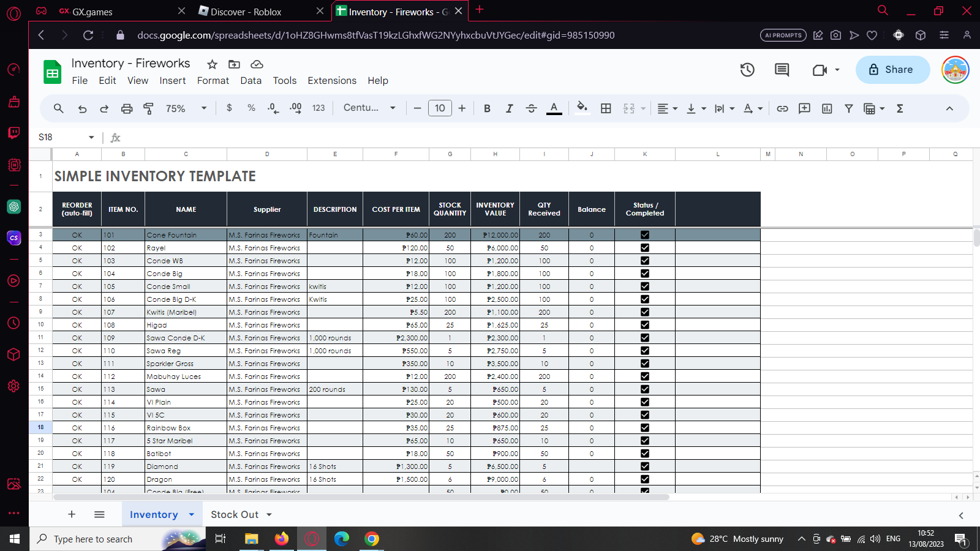
Task: Open the Format menu
Action: (x=213, y=81)
